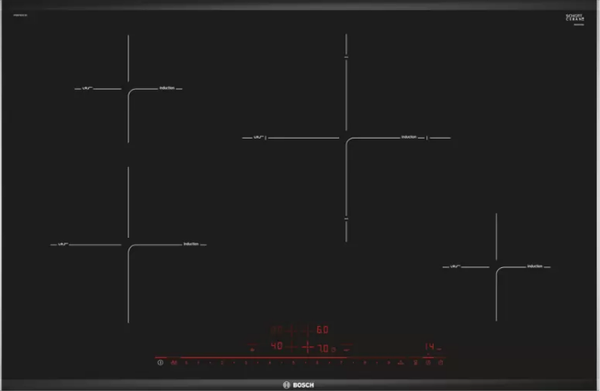Screen dimensions: 600x391
Task: Tap the large center cooking zone cross
Action: 346,138
